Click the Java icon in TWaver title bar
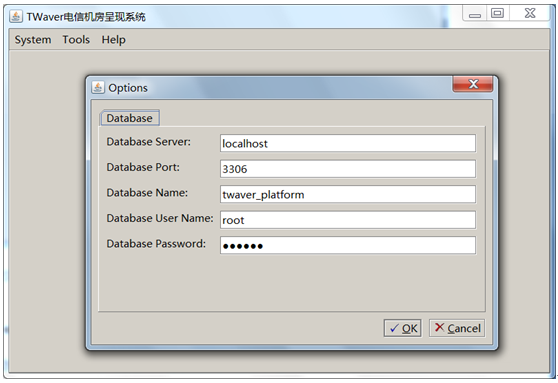558x383 pixels. click(x=16, y=16)
